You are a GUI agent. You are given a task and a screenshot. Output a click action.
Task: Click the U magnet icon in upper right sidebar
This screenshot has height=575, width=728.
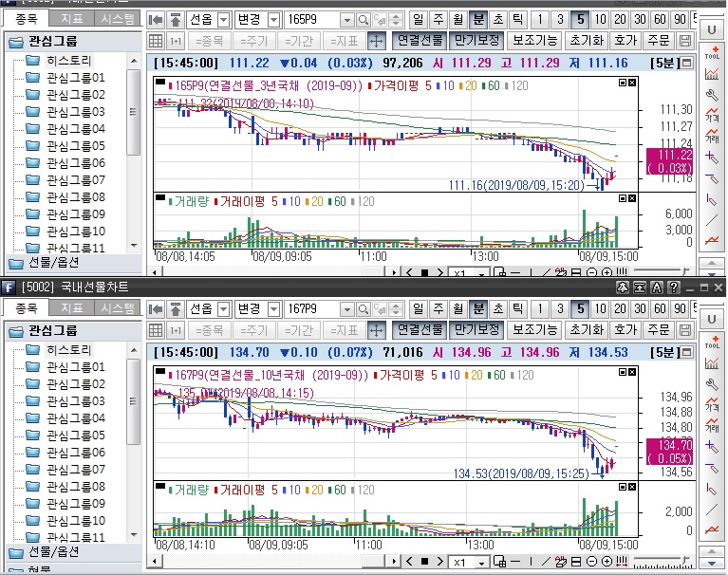(x=712, y=30)
